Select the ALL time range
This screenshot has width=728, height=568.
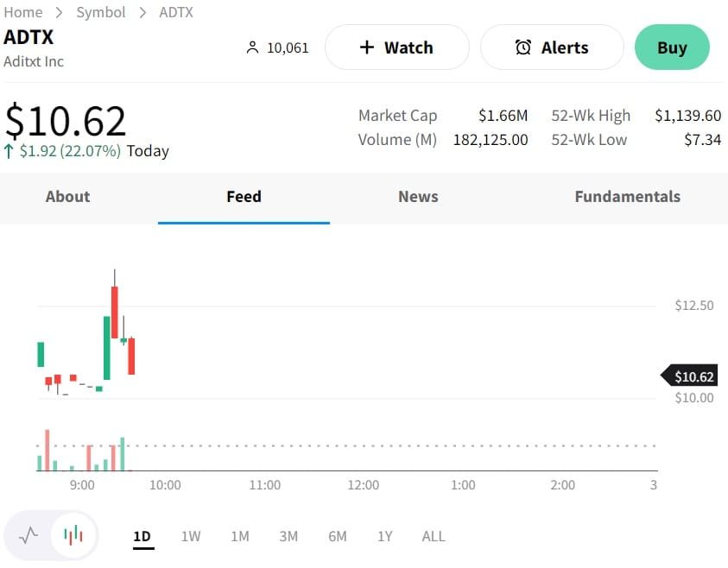(434, 536)
